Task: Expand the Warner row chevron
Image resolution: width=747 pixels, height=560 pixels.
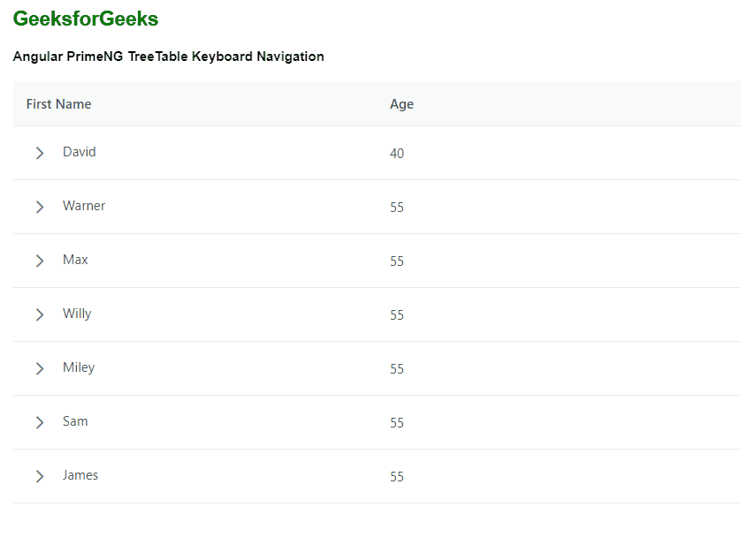Action: click(40, 207)
